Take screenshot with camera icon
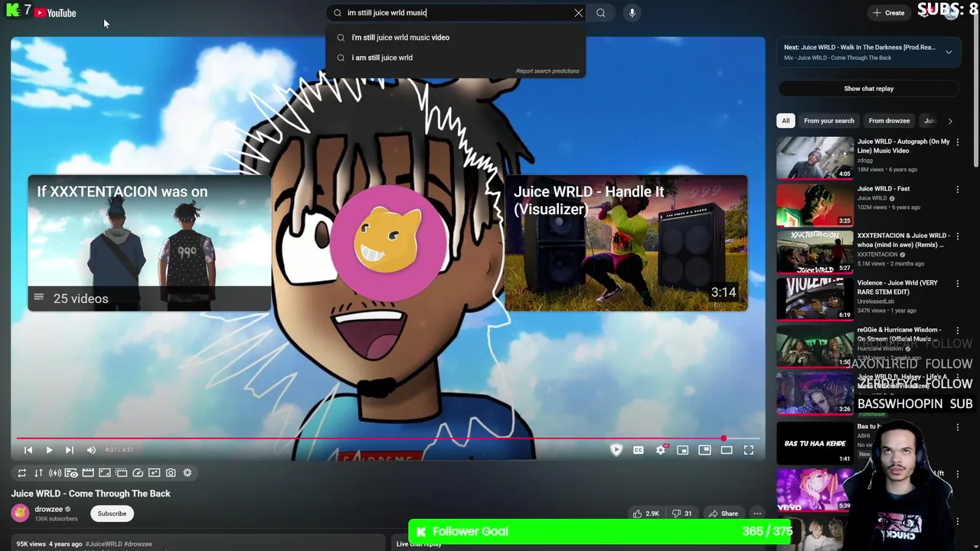 (171, 473)
